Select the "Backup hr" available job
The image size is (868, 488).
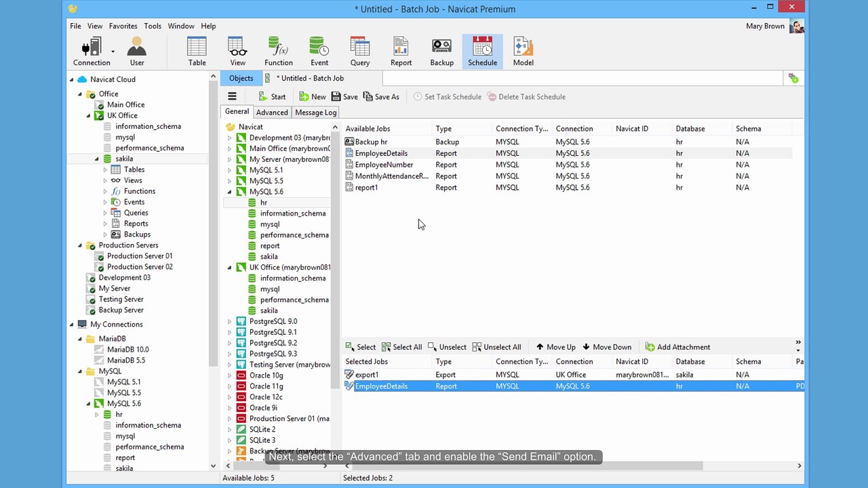(x=371, y=142)
